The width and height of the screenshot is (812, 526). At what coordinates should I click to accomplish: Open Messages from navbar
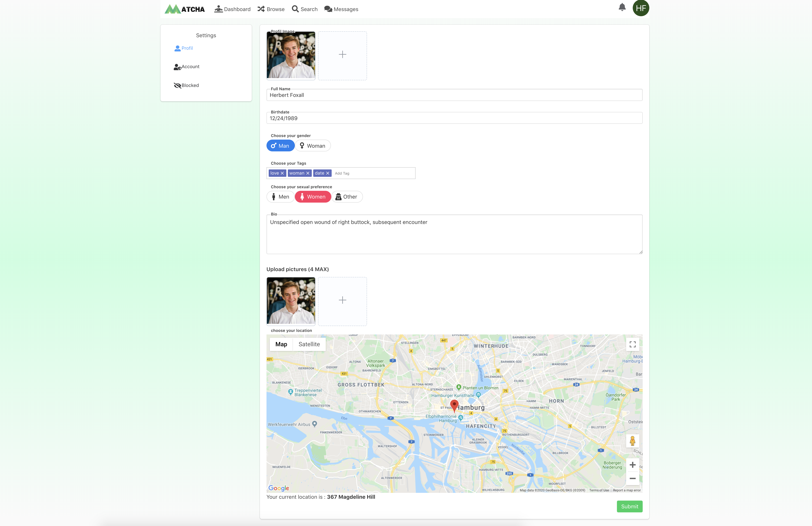pos(341,9)
